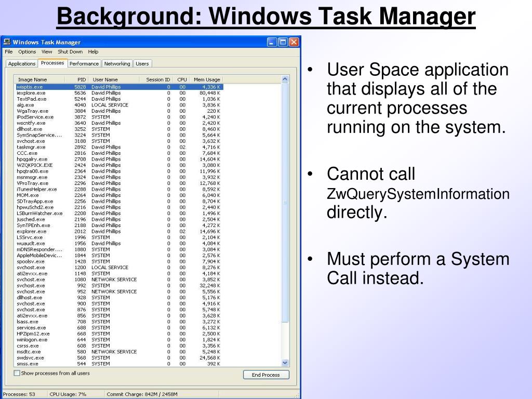The height and width of the screenshot is (399, 532).
Task: Sort by Session ID column header
Action: coord(157,79)
